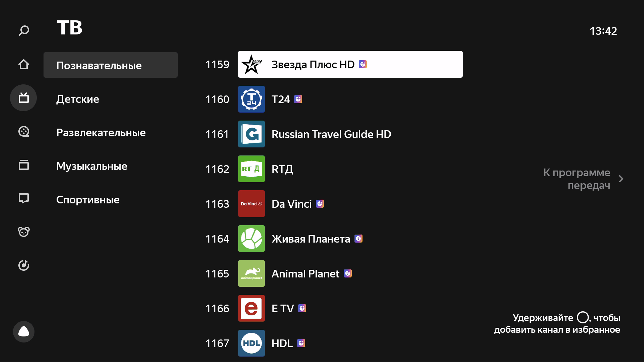Go to Home via house icon

(24, 65)
